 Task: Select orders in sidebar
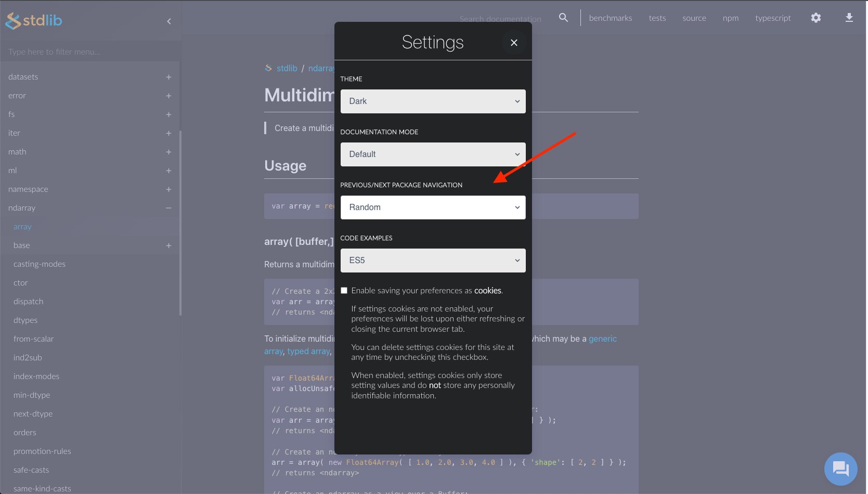pos(25,433)
